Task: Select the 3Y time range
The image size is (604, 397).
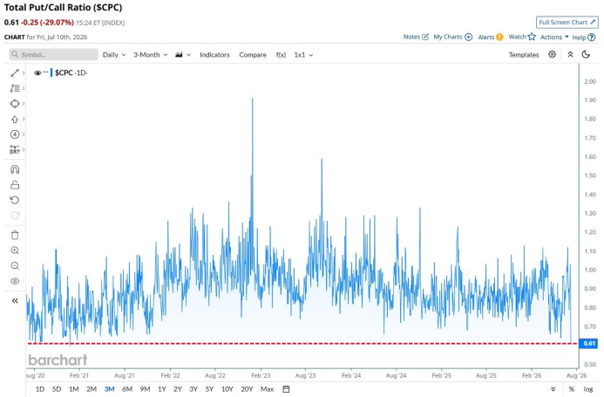Action: pyautogui.click(x=193, y=389)
